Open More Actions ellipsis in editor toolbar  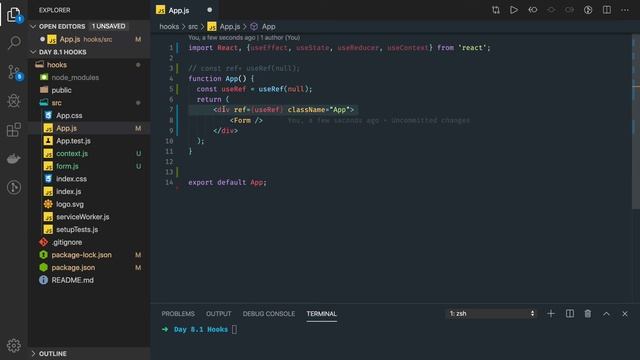click(x=625, y=10)
